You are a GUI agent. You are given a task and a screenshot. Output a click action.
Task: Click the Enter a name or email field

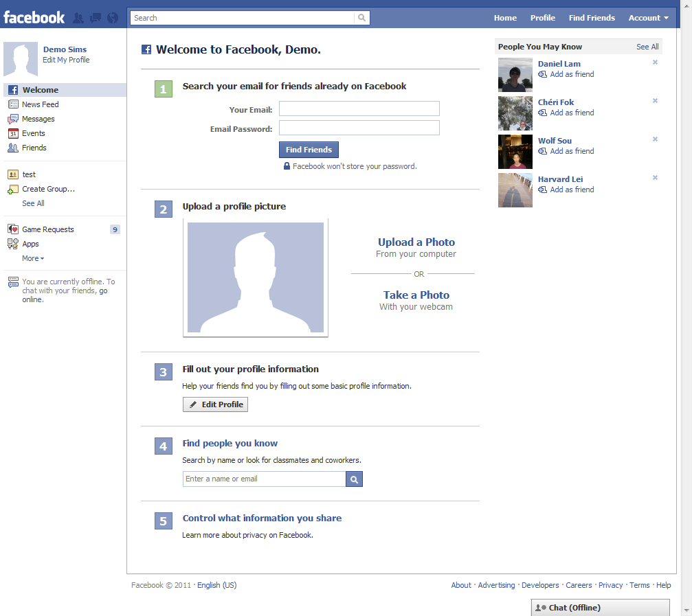(x=265, y=479)
